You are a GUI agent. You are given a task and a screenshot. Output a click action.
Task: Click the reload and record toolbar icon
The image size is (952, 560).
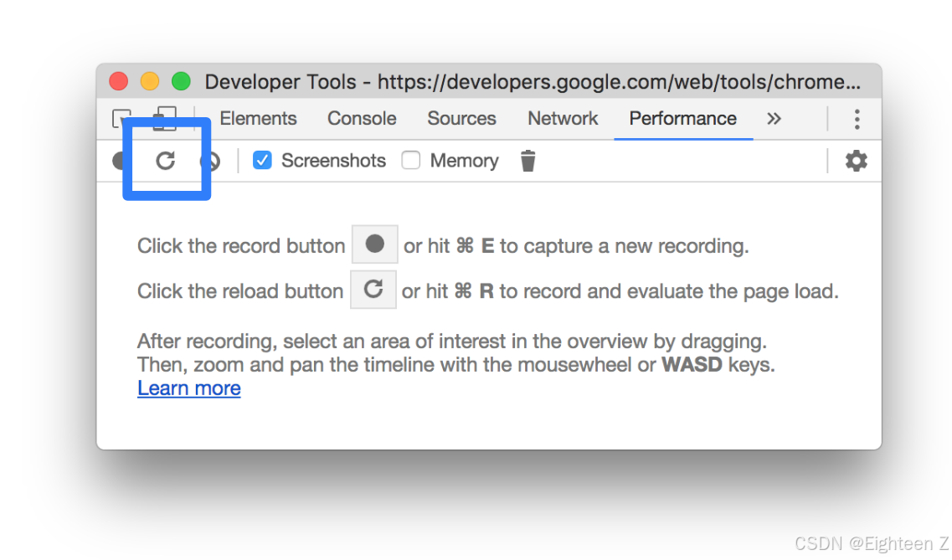coord(165,161)
